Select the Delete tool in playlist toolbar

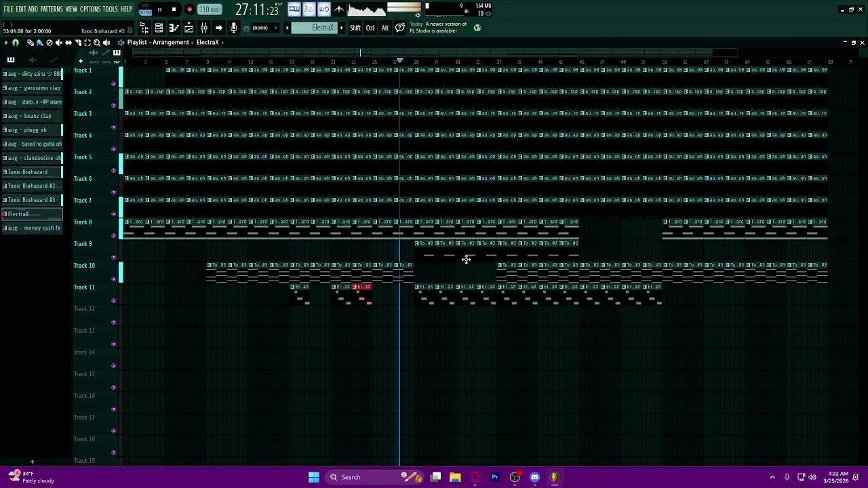(50, 43)
